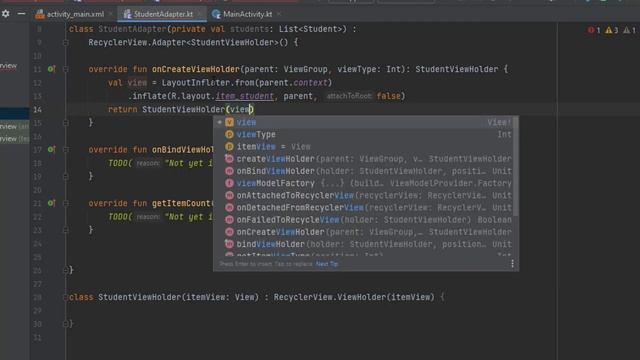Click the yellow warning count indicator

611,30
